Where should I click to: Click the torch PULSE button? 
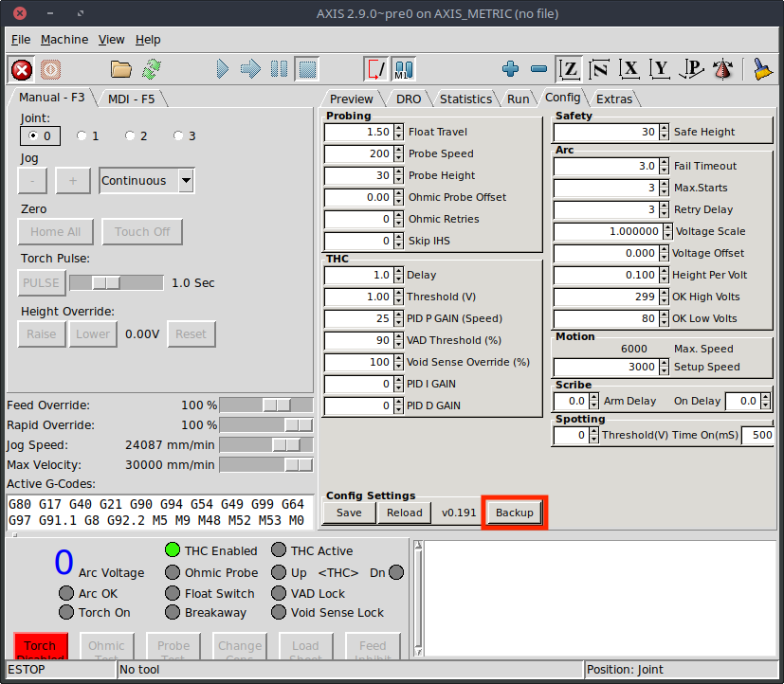(41, 283)
